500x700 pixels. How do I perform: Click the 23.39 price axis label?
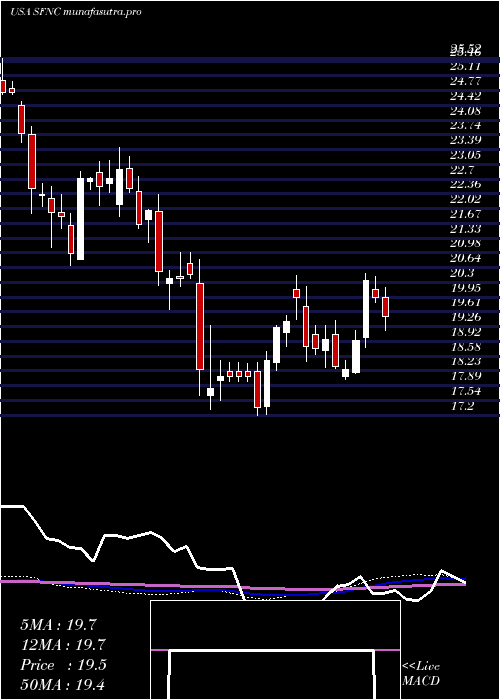pos(466,140)
